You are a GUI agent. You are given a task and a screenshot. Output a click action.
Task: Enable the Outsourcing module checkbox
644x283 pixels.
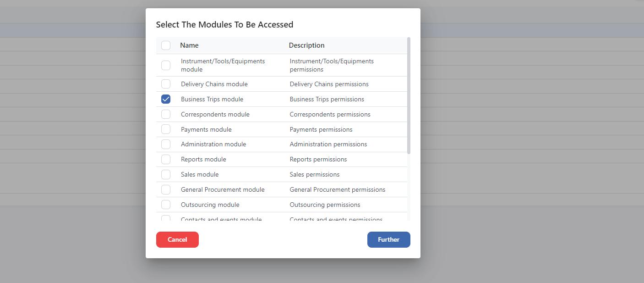166,205
